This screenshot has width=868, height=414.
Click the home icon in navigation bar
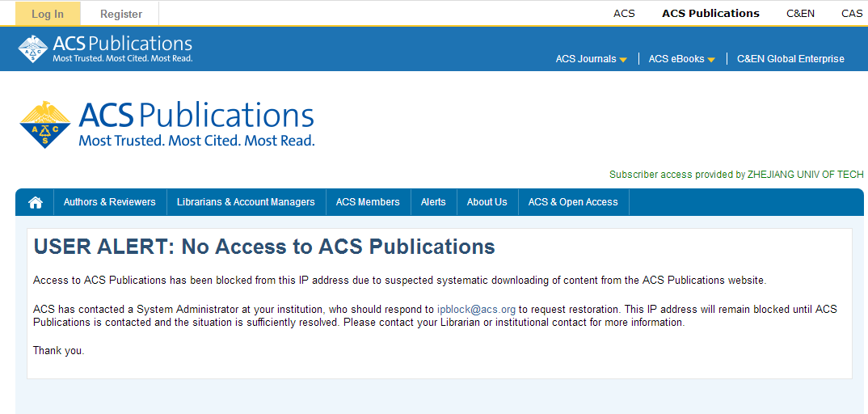(36, 203)
